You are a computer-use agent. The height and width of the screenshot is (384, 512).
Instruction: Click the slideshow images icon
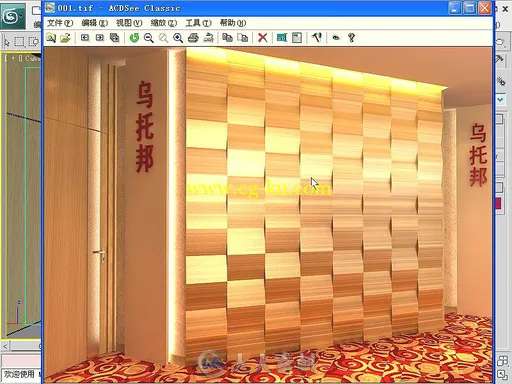tap(114, 38)
